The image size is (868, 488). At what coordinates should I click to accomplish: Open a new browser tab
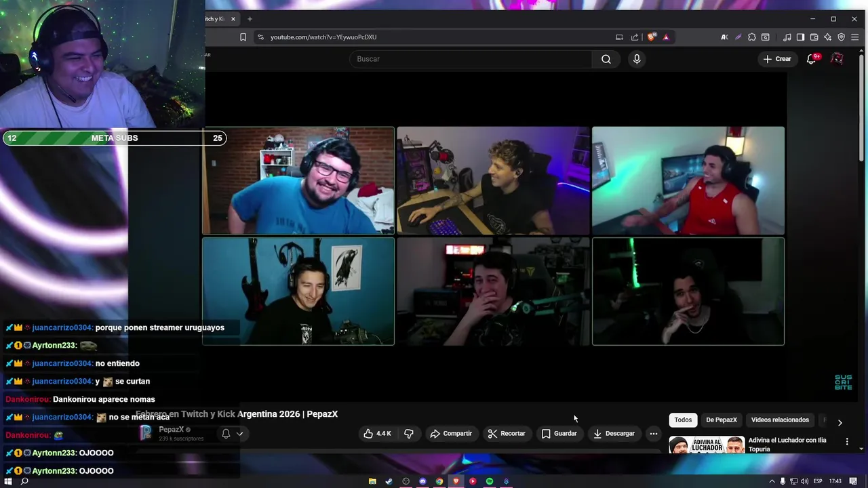(x=250, y=19)
